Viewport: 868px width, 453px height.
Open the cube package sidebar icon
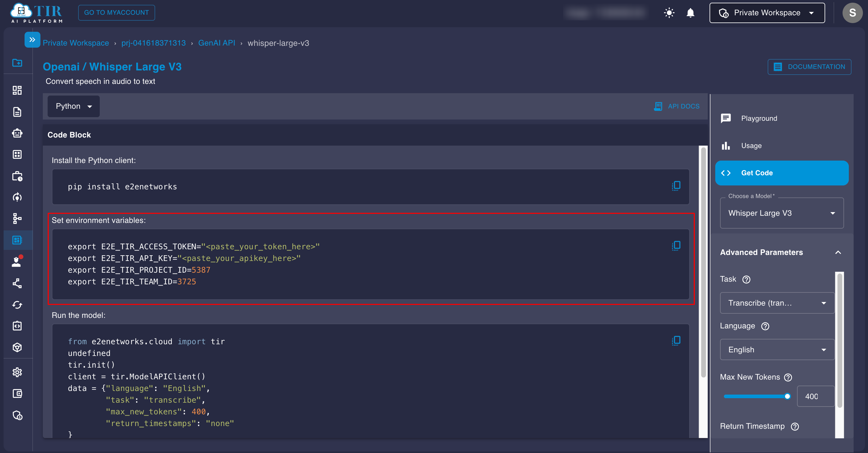tap(17, 347)
